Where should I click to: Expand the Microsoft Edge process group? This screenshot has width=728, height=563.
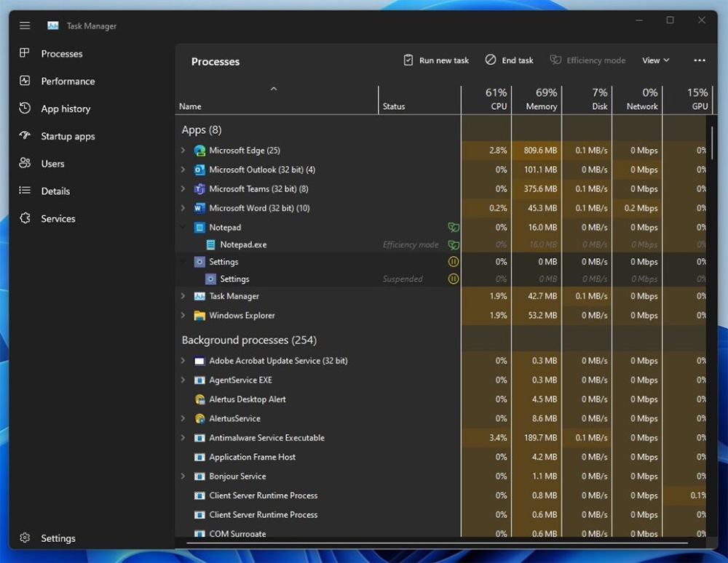click(181, 150)
